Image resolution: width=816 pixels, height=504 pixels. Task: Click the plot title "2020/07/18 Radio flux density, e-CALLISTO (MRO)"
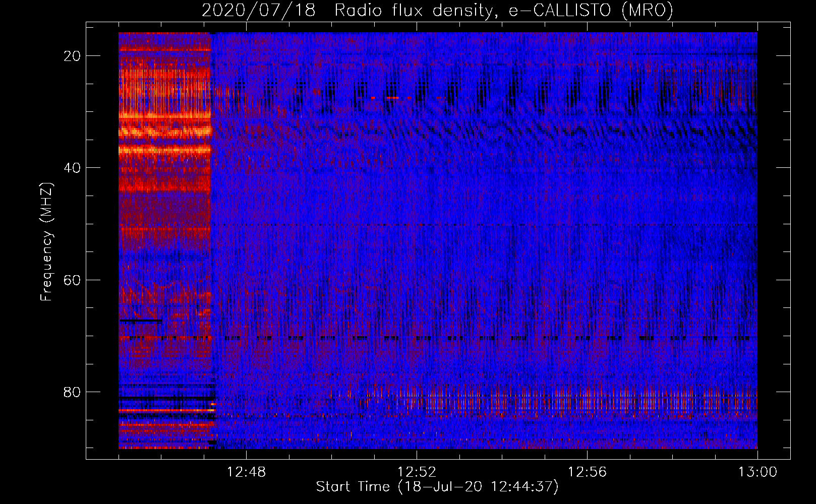(437, 10)
